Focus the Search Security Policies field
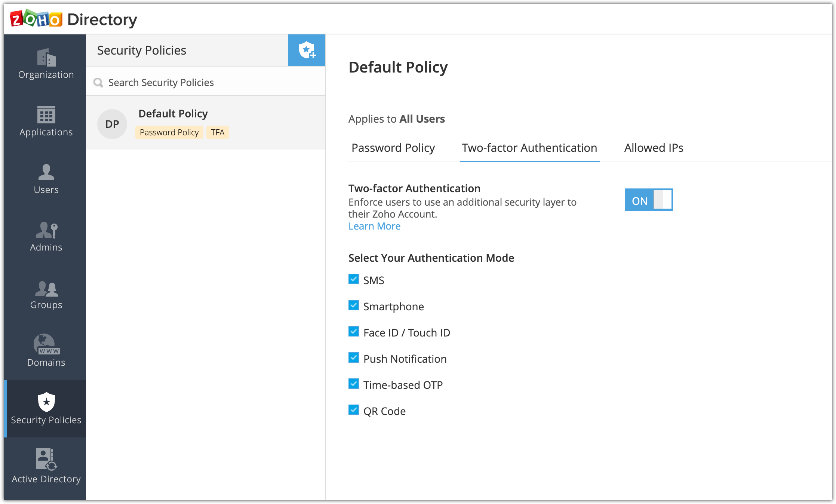Image resolution: width=836 pixels, height=504 pixels. (209, 82)
